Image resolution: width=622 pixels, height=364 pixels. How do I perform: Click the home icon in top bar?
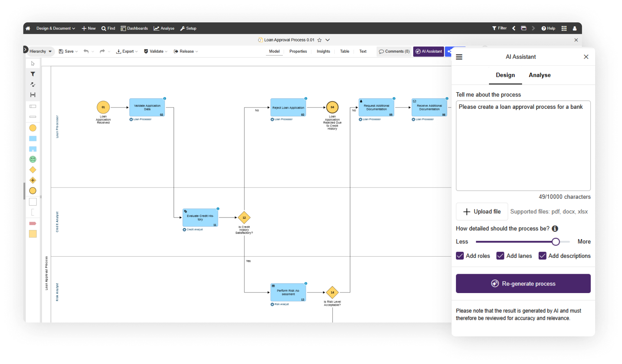[28, 28]
